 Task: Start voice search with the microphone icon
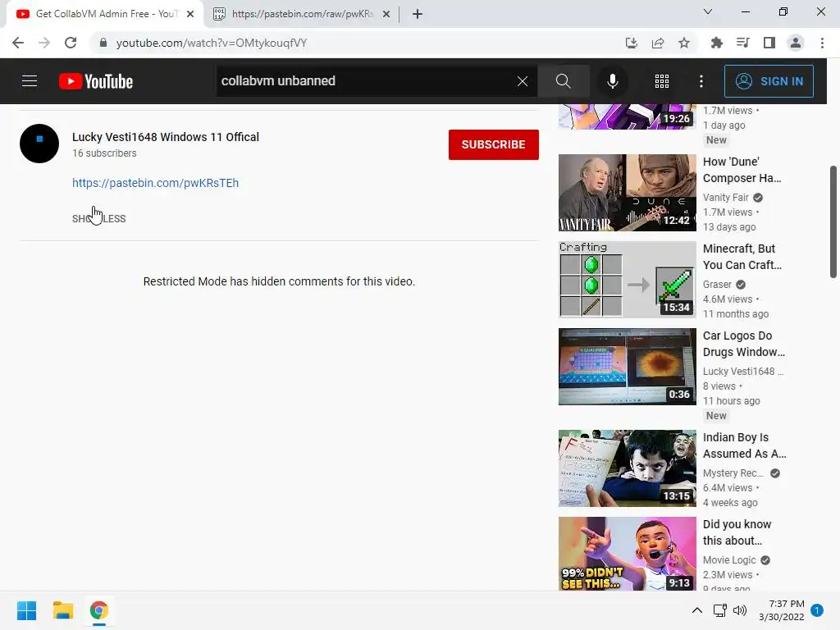coord(612,81)
